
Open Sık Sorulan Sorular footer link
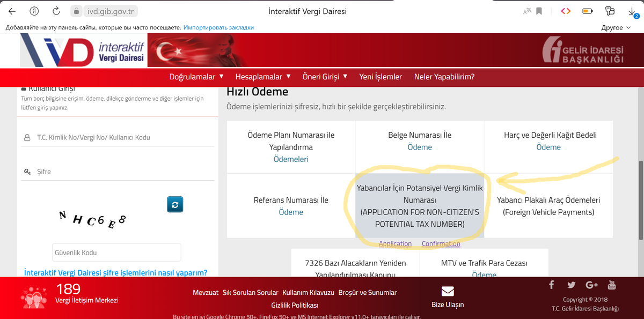pos(251,293)
